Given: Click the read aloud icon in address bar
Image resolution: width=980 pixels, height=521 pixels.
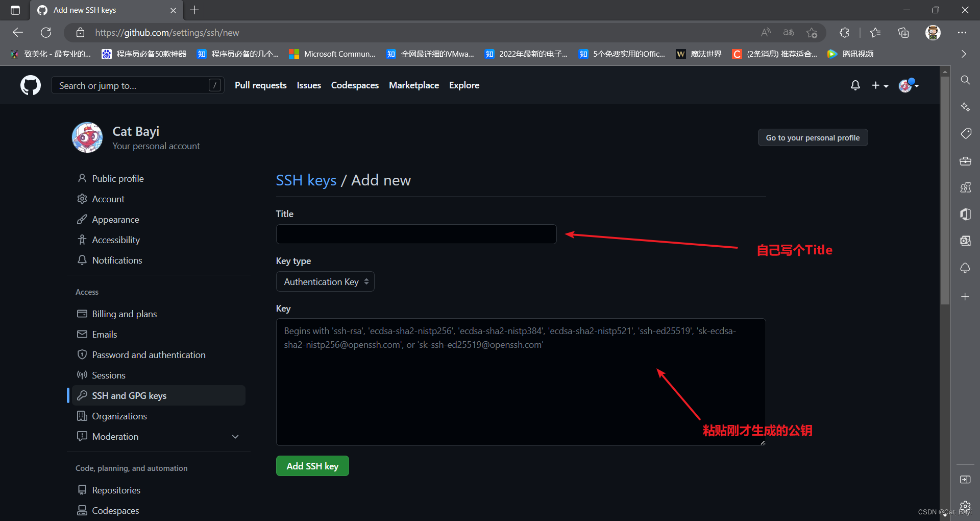Looking at the screenshot, I should (x=766, y=33).
